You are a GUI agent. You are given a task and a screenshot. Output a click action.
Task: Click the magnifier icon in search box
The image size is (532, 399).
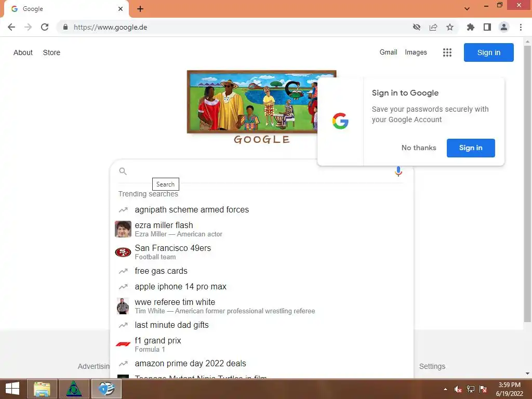pos(123,171)
